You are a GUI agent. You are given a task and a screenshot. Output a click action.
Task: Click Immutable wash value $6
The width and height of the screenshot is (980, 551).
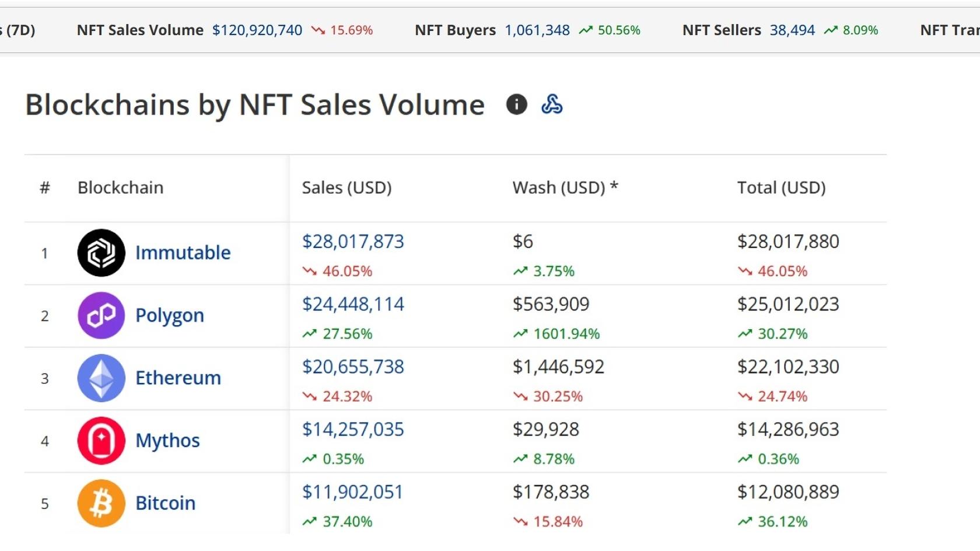pos(523,242)
